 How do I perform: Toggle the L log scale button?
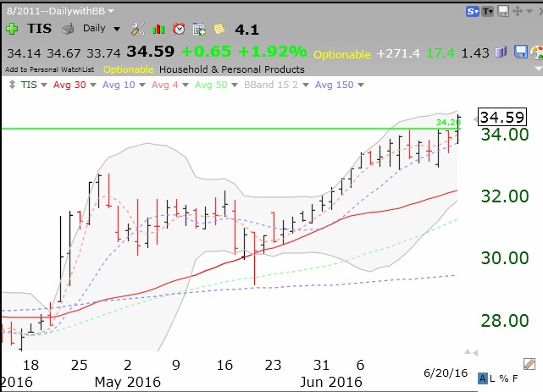tap(492, 378)
